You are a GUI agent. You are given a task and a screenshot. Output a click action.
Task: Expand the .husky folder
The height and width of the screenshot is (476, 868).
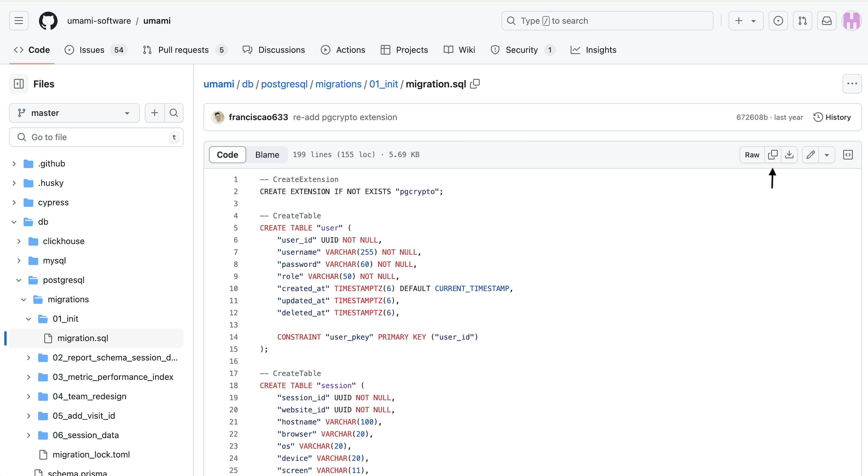coord(14,183)
